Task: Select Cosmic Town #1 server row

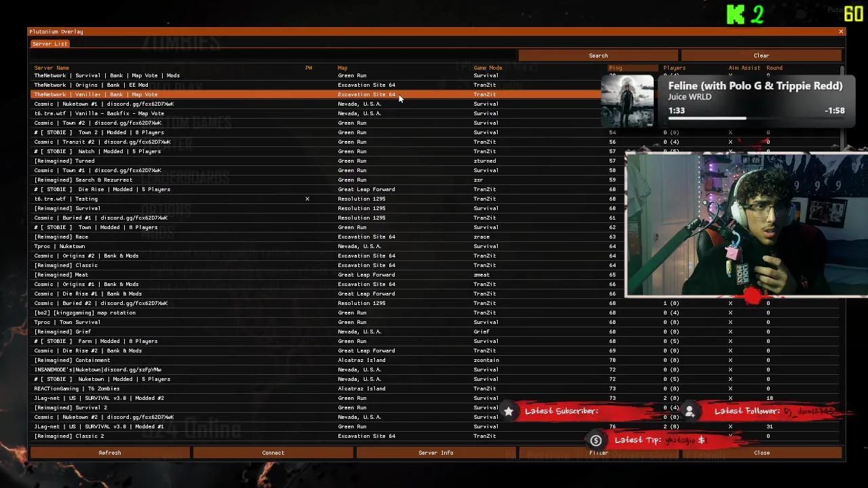Action: [435, 170]
